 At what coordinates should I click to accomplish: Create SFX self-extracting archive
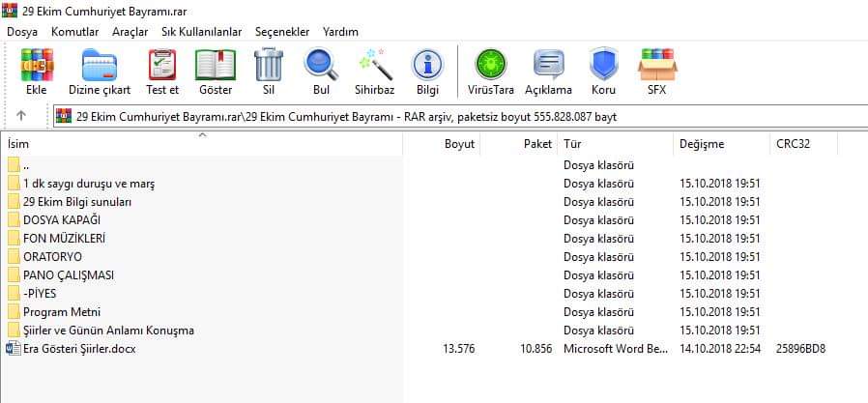click(x=656, y=72)
